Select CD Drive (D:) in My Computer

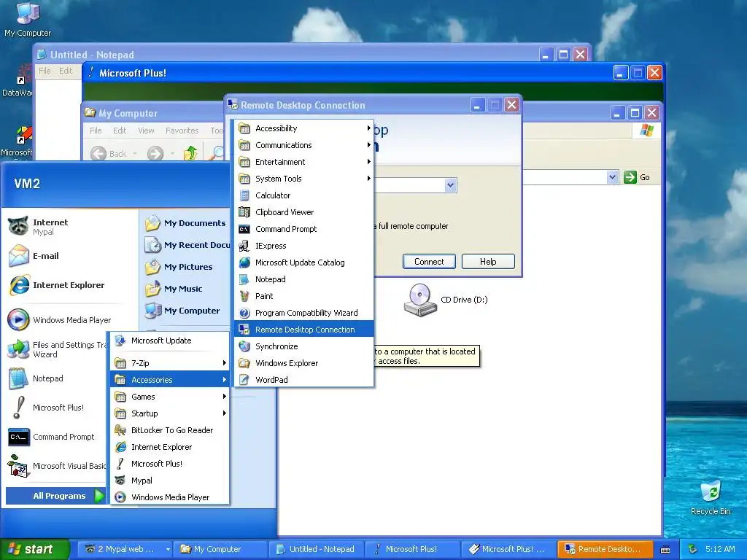[446, 300]
